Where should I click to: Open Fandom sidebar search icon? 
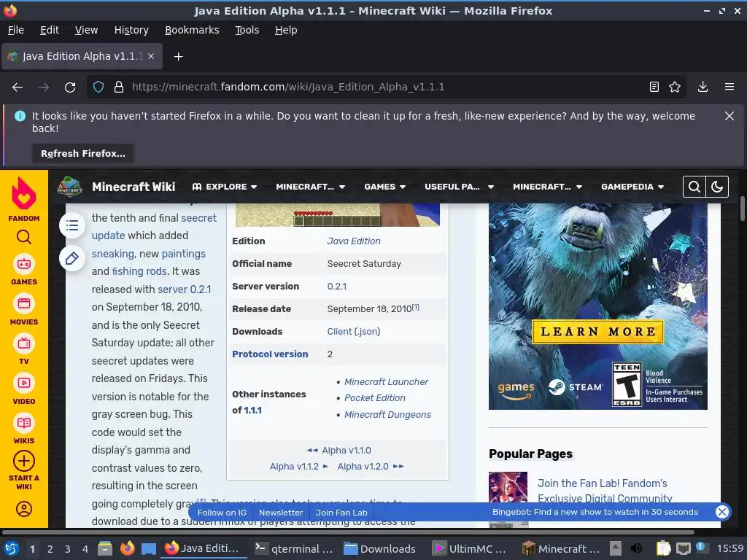tap(24, 237)
